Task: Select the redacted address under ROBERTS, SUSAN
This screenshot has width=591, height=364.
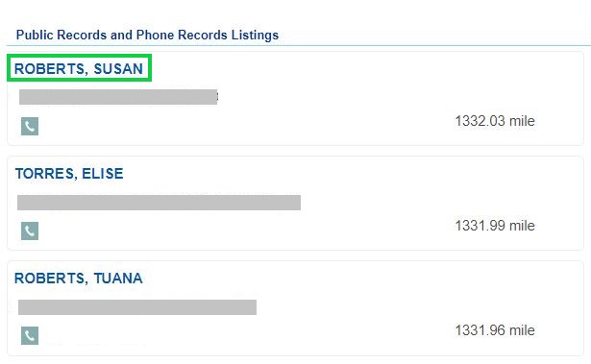Action: point(118,97)
